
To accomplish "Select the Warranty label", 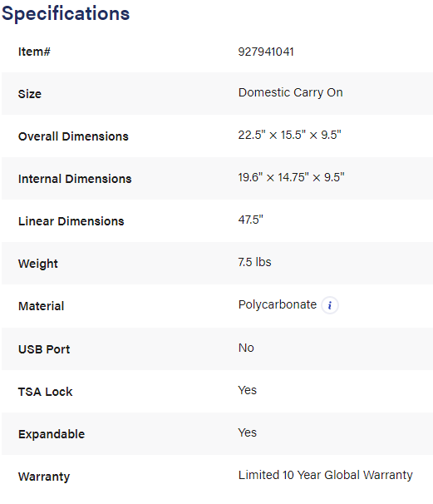I will 44,477.
